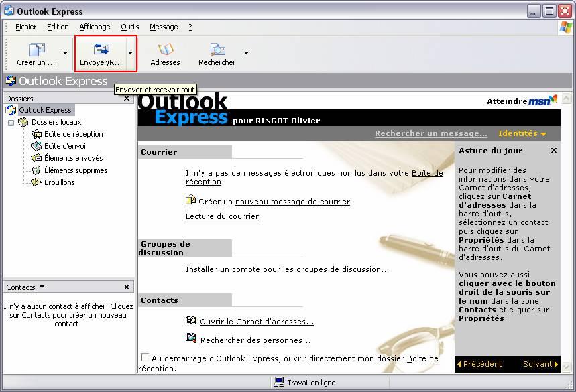Viewport: 576px width, 392px height.
Task: Click the Envoyer/Recevoir toolbar icon
Action: (x=101, y=49)
